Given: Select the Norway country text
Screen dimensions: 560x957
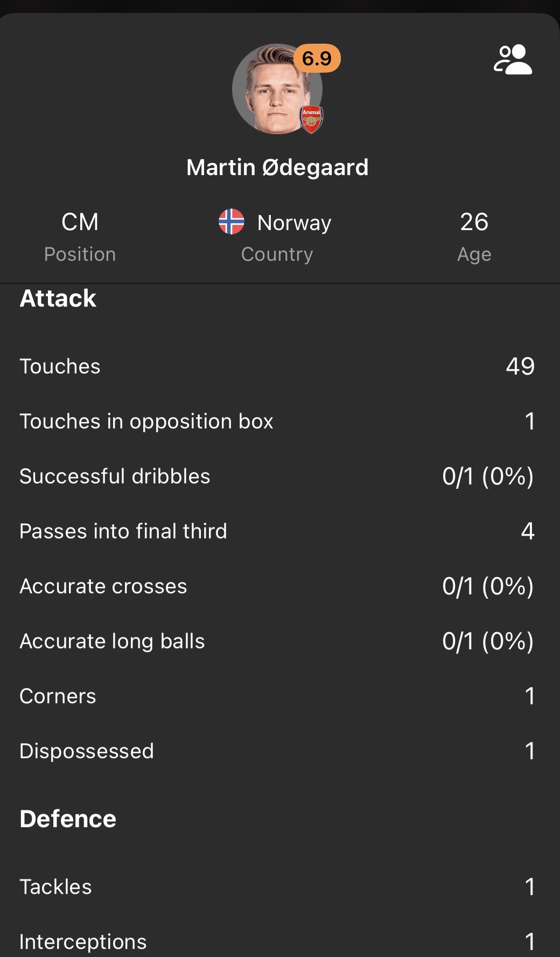Looking at the screenshot, I should pos(294,223).
